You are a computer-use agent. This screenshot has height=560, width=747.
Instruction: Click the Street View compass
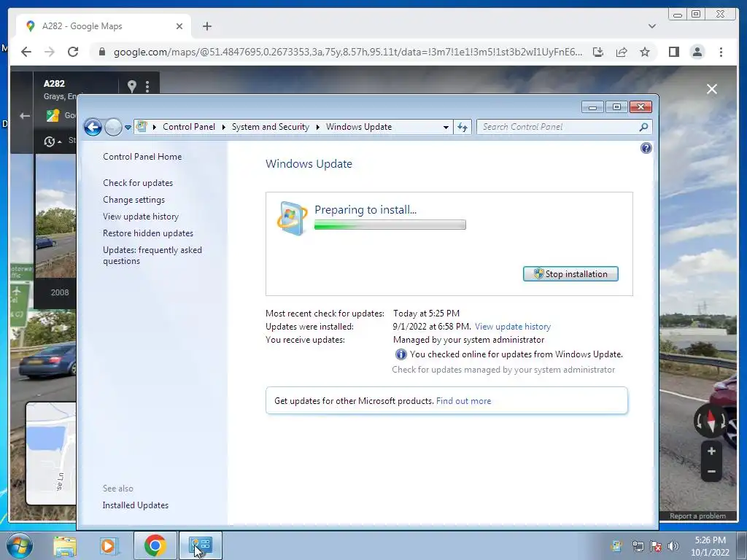[711, 421]
